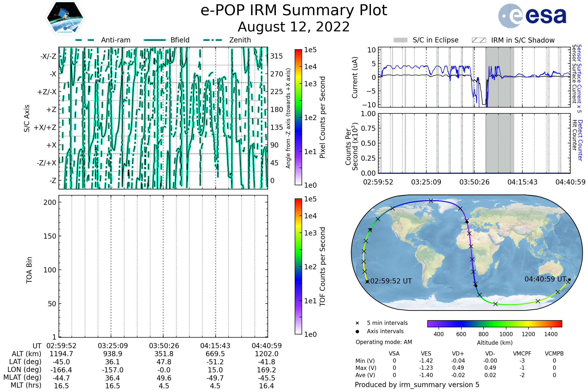This screenshot has width=588, height=392.
Task: Click the IRM in S/C Shadow hatched patch
Action: (479, 40)
